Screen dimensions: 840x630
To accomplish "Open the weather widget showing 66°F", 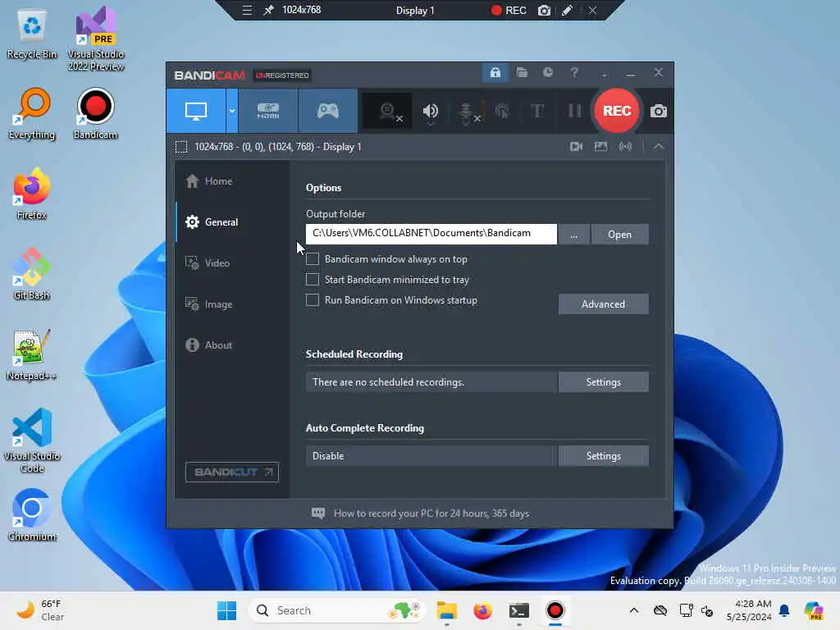I will point(40,610).
